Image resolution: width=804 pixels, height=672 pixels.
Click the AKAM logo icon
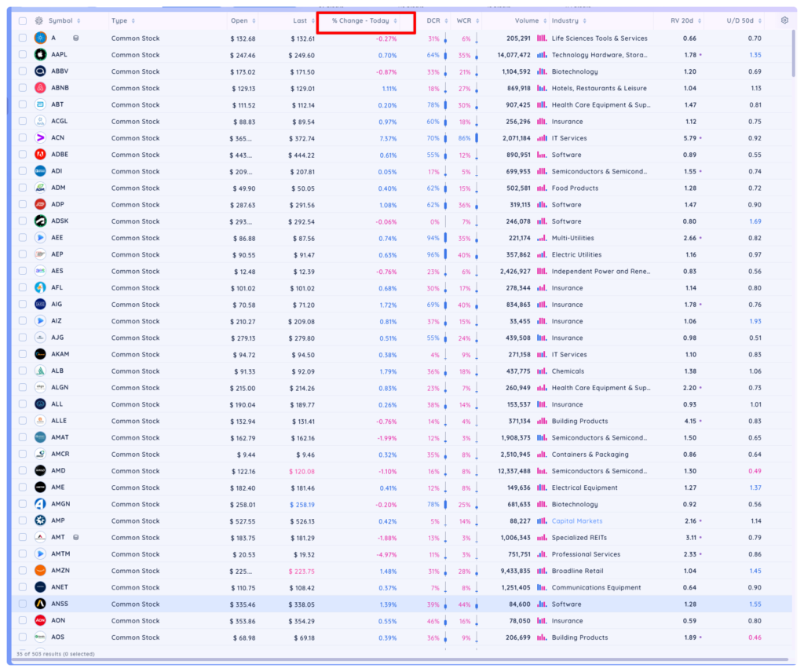pyautogui.click(x=40, y=354)
